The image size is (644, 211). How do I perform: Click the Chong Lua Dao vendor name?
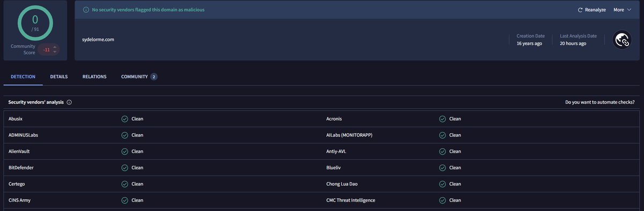click(x=342, y=184)
